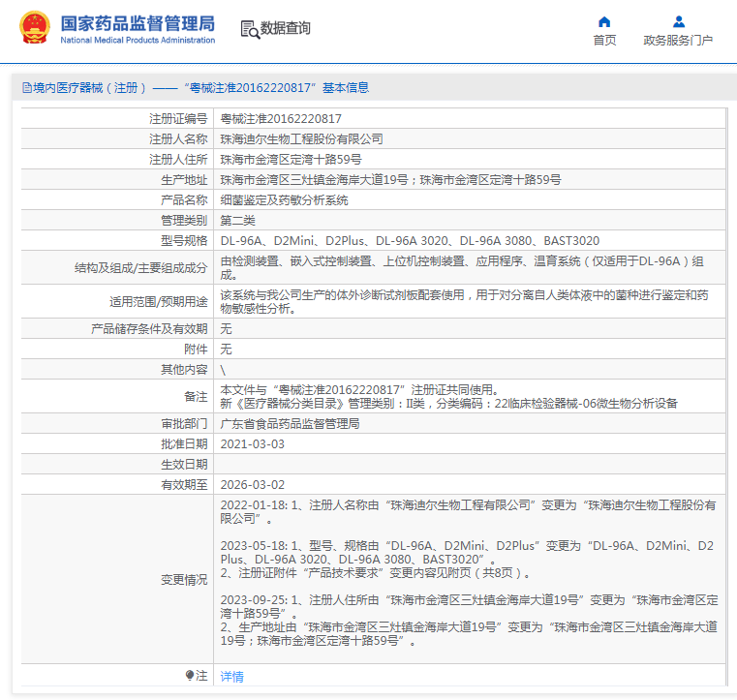Click the 生产地址 label
Viewport: 737px width, 700px height.
click(184, 179)
